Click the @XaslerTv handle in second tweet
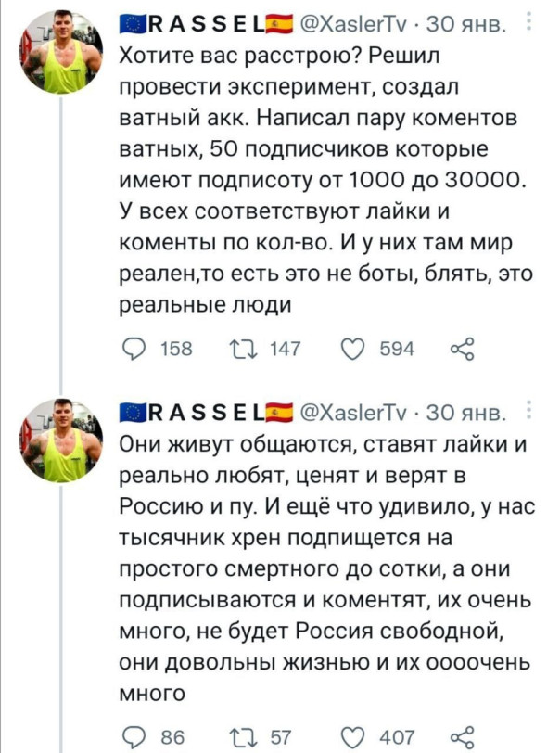 coord(352,413)
